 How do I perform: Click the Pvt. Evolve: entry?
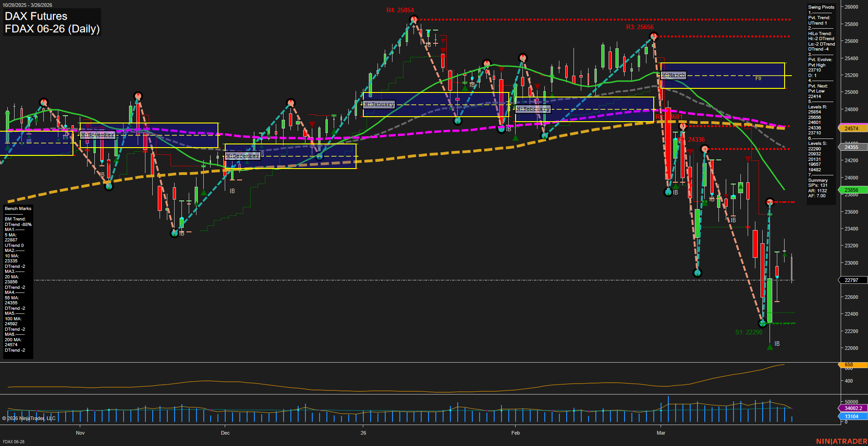(x=820, y=60)
